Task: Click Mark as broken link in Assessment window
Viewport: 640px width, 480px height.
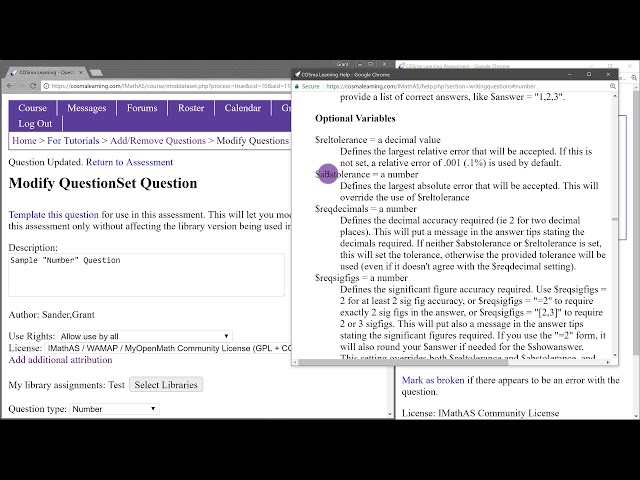Action: coord(433,380)
